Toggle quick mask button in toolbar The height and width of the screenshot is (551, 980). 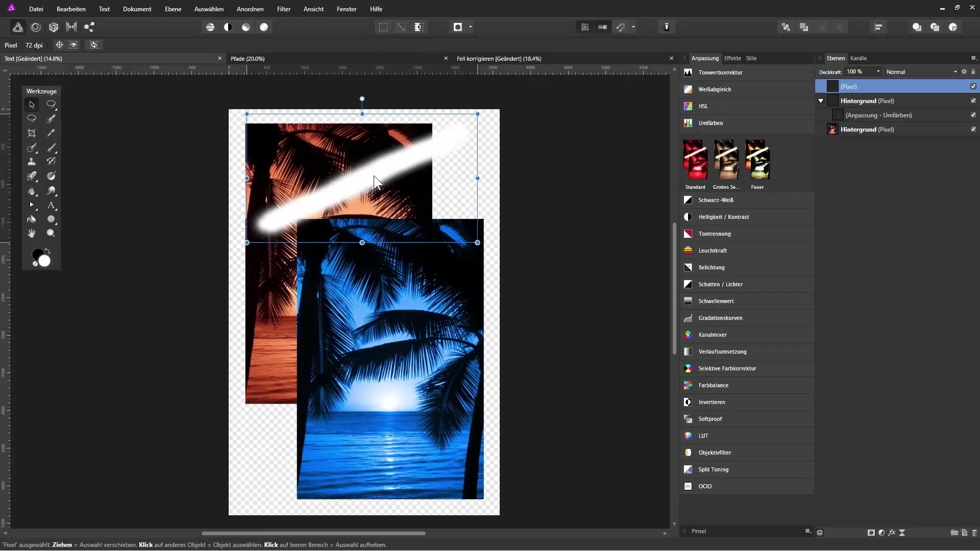[458, 27]
